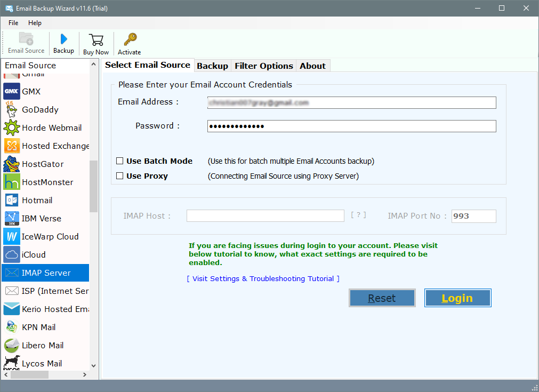Select 'Lycos Mail' text in list

(x=42, y=363)
